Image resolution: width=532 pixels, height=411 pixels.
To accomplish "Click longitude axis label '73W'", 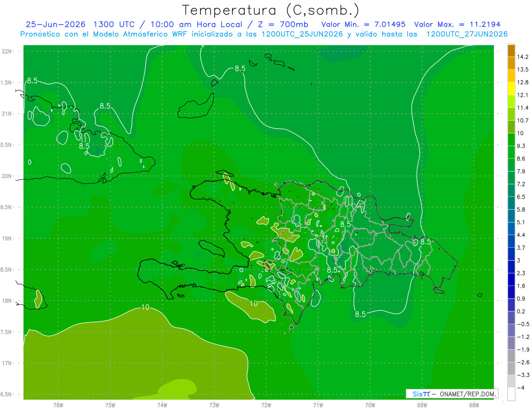I will pos(214,405).
